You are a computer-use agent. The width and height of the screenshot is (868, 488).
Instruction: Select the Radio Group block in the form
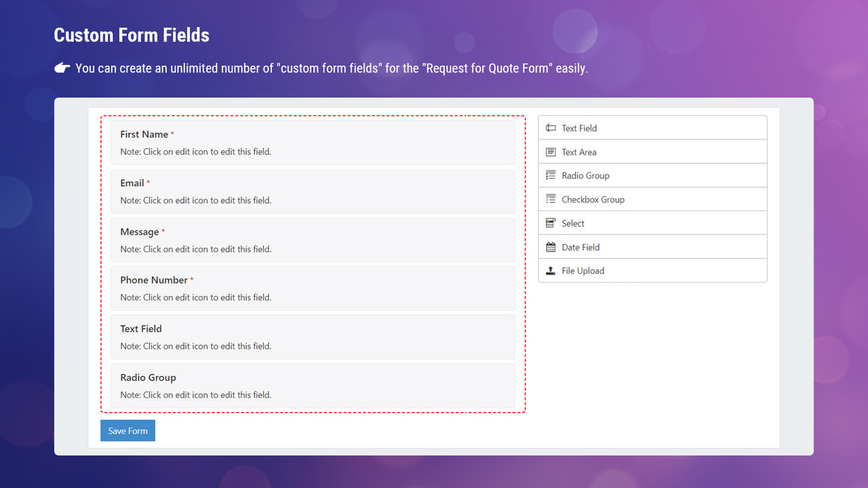click(312, 385)
